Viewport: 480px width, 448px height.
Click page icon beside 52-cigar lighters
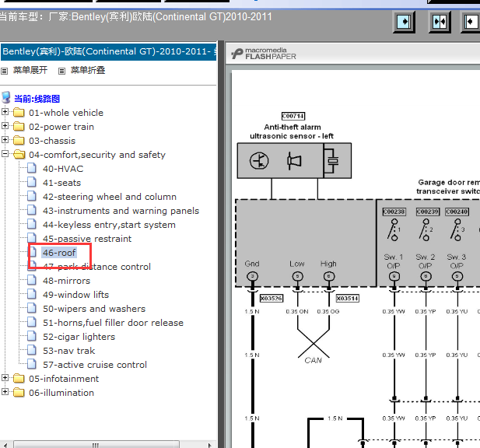click(x=32, y=336)
